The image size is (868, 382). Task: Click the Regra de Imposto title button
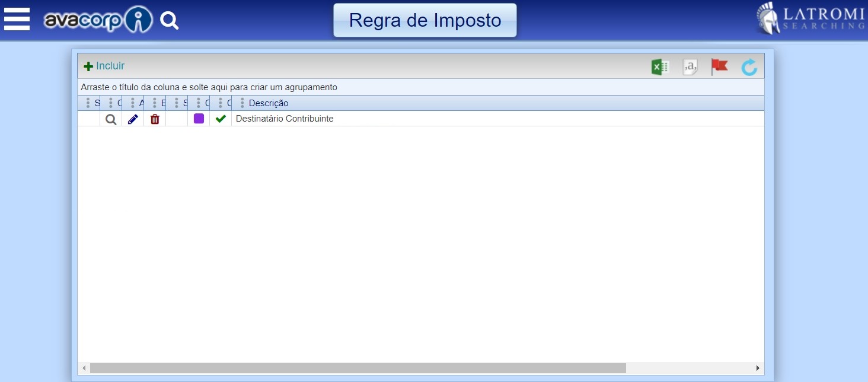point(425,20)
